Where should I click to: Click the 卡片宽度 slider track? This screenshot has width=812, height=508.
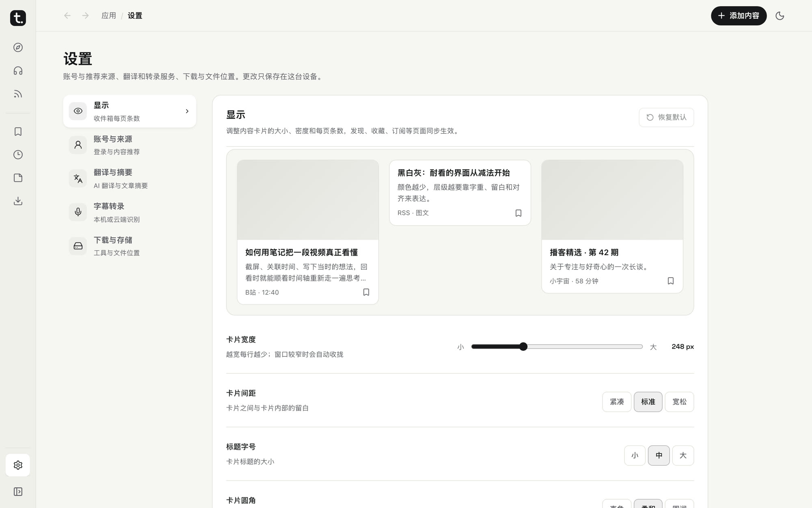click(557, 347)
